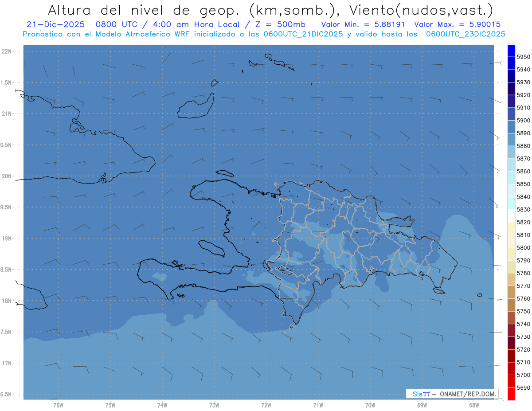Click the '21-Dic-2025' date text
This screenshot has height=411, width=532.
click(55, 24)
